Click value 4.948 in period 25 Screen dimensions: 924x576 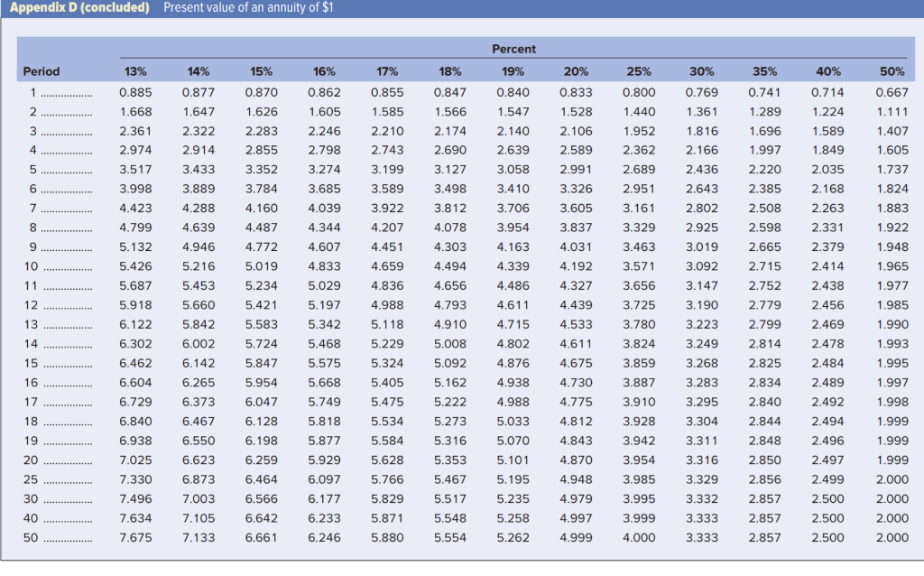[x=576, y=480]
